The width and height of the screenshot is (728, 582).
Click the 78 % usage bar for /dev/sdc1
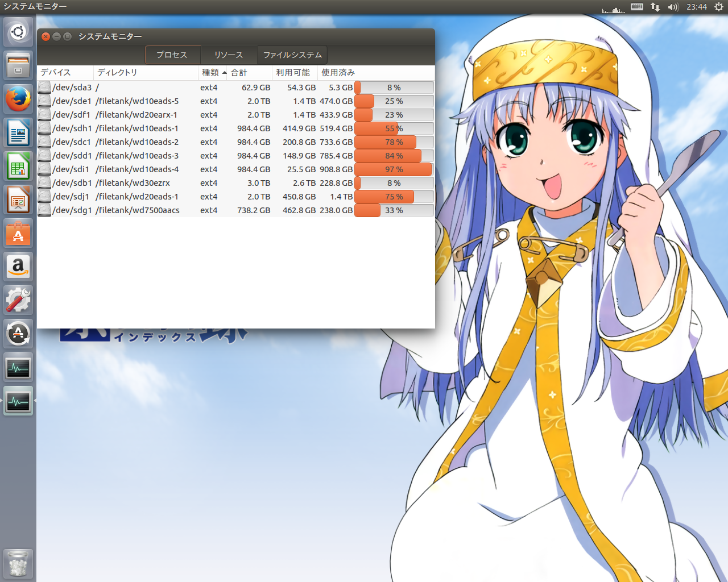tap(394, 142)
